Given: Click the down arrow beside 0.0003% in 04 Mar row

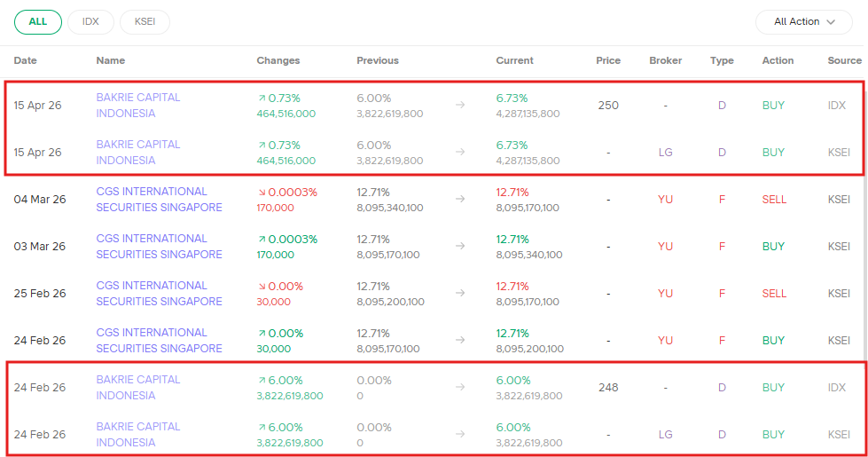Looking at the screenshot, I should pos(262,193).
